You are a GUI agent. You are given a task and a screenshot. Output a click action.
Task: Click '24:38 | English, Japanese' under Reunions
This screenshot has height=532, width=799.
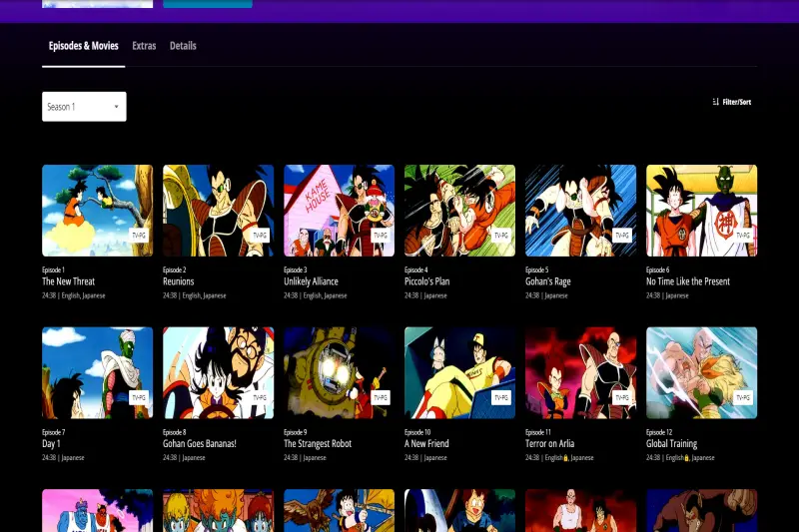coord(194,295)
